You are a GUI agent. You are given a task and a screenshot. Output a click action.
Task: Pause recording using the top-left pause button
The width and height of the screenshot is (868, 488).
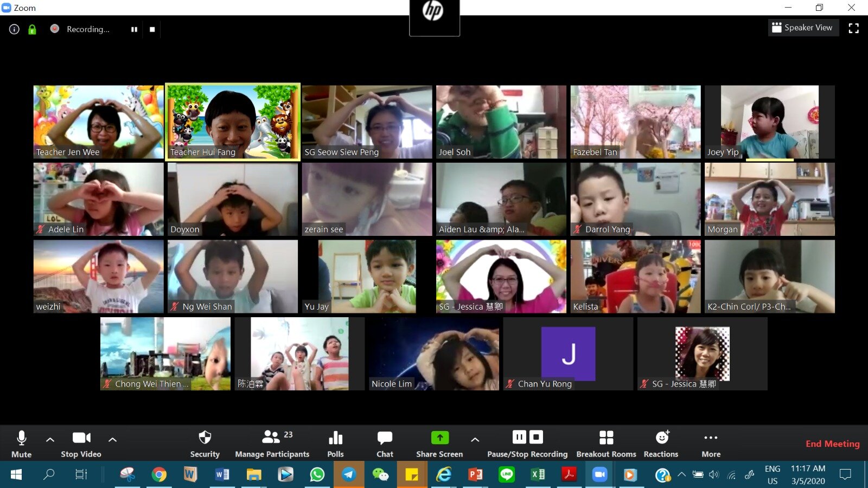click(134, 29)
